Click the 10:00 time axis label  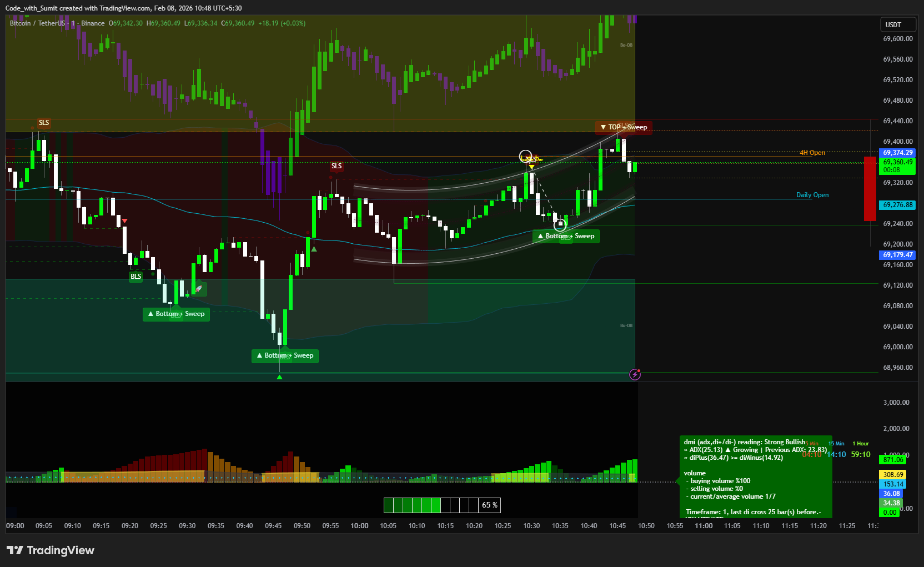point(359,526)
